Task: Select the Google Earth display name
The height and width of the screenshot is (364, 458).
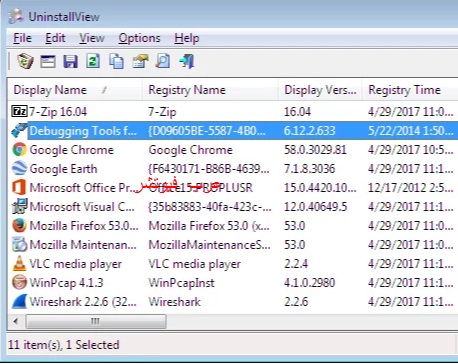Action: point(63,169)
